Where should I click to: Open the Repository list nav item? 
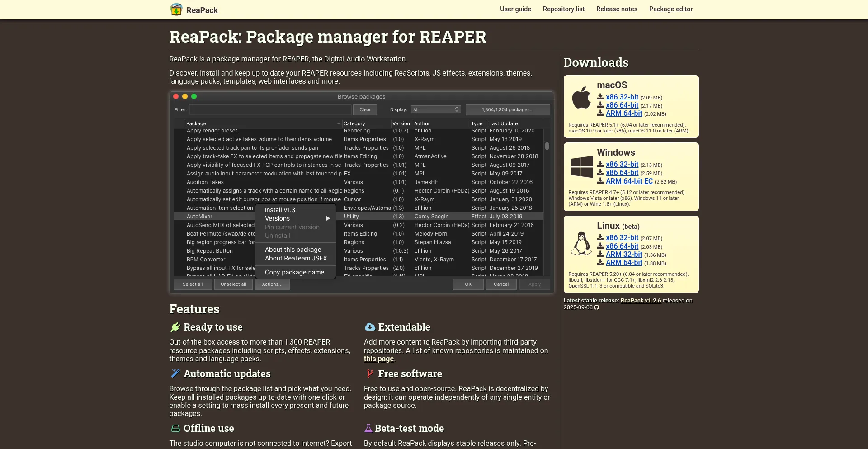tap(563, 9)
